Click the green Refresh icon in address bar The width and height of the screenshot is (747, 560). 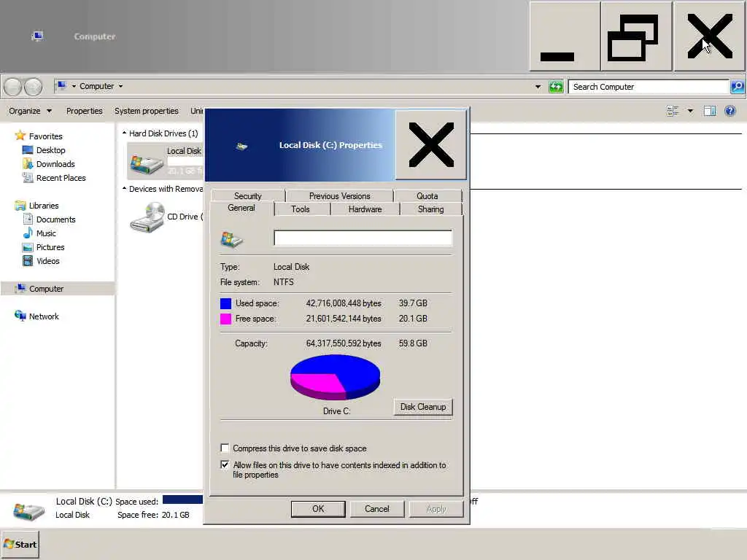click(556, 87)
